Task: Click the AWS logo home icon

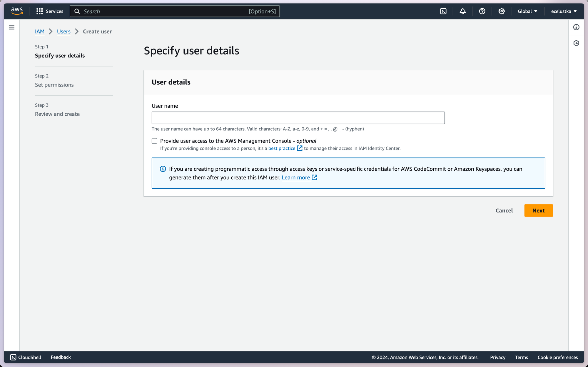Action: click(x=17, y=11)
